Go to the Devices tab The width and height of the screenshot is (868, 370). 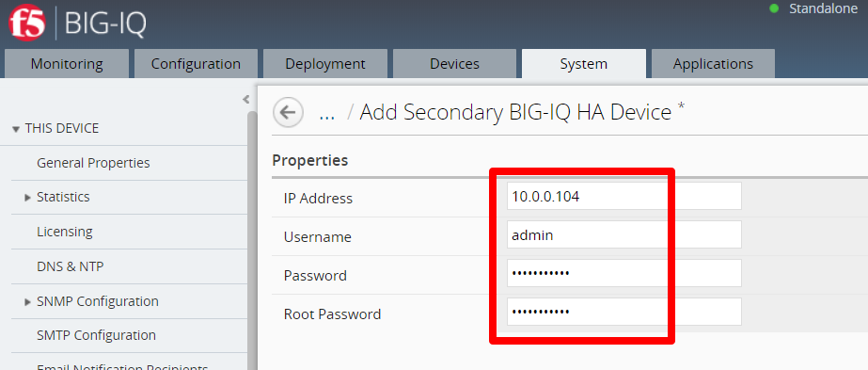coord(454,64)
